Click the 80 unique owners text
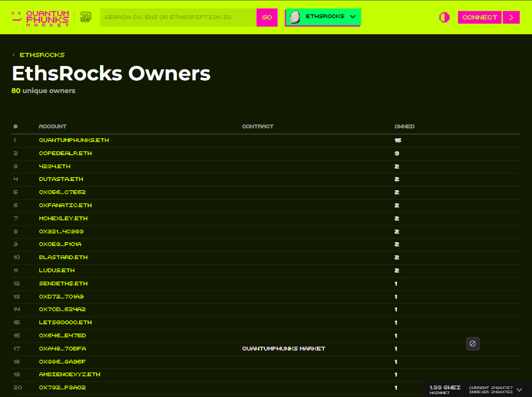The image size is (532, 397). pyautogui.click(x=43, y=91)
